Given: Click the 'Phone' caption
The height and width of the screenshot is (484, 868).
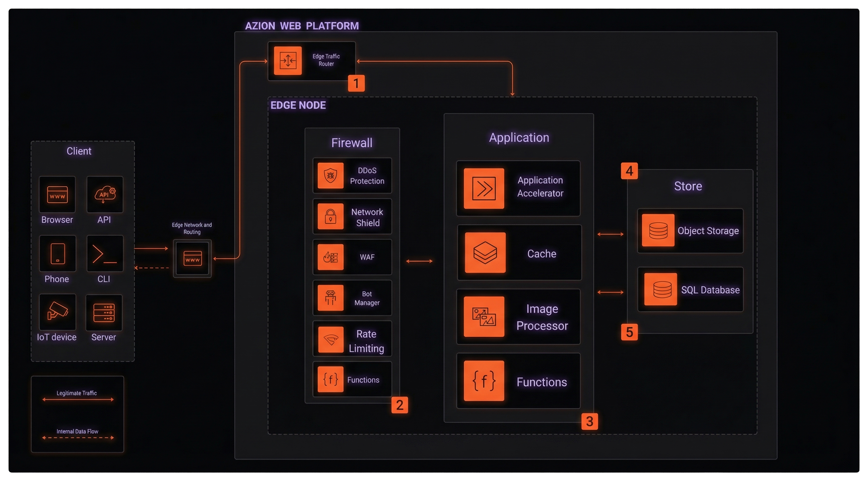Looking at the screenshot, I should point(56,279).
